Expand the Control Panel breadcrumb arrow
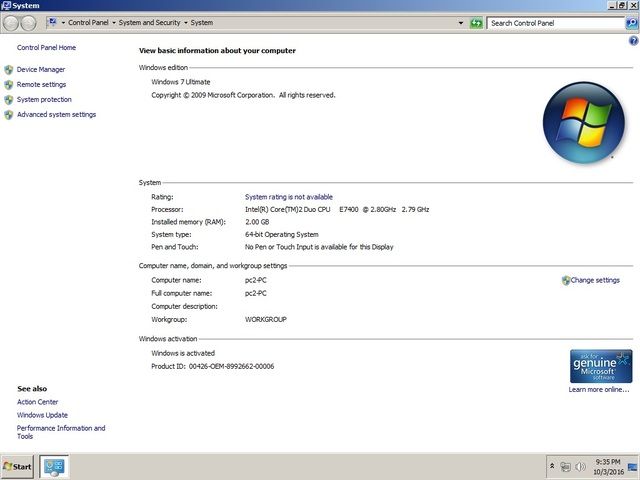 (113, 22)
